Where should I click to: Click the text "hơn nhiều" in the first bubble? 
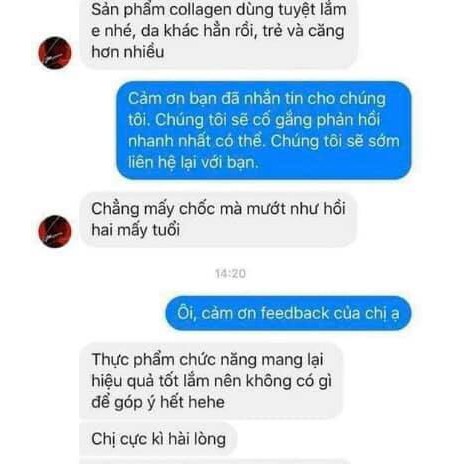[x=128, y=52]
